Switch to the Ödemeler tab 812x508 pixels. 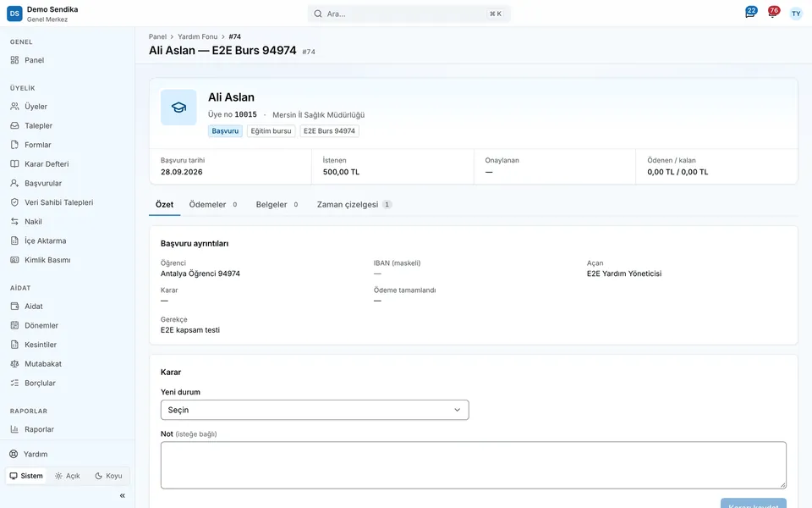tap(213, 205)
